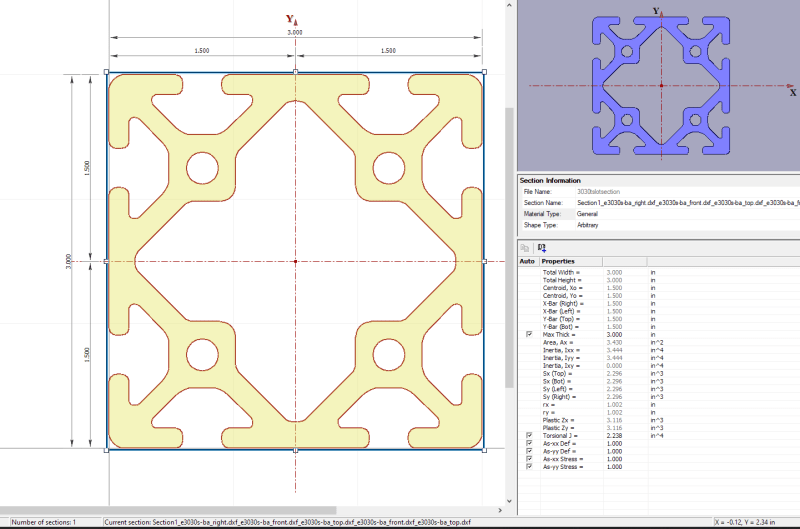Click the Current section status bar text

[x=287, y=522]
